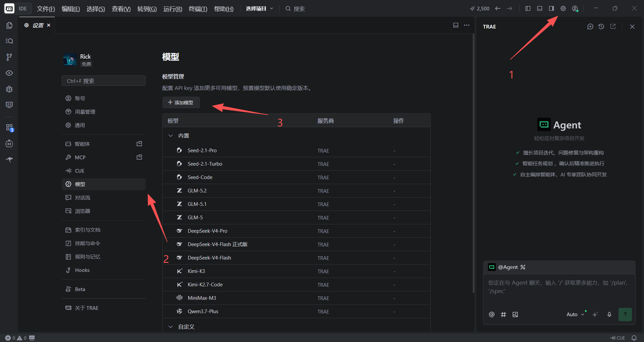Click the CUE indicator in status bar

[x=618, y=338]
